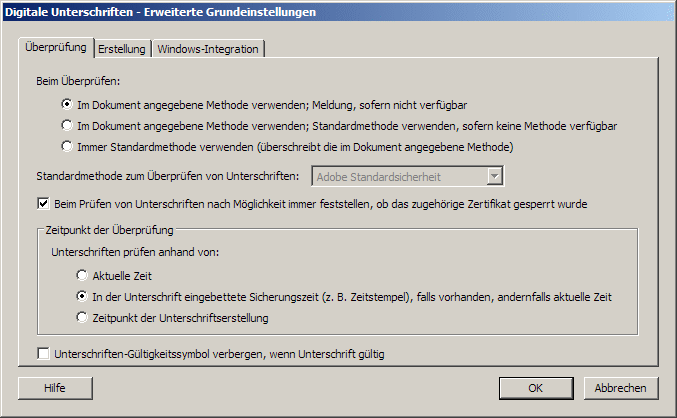Switch to the Überprüfung tab
The image size is (677, 418).
56,48
